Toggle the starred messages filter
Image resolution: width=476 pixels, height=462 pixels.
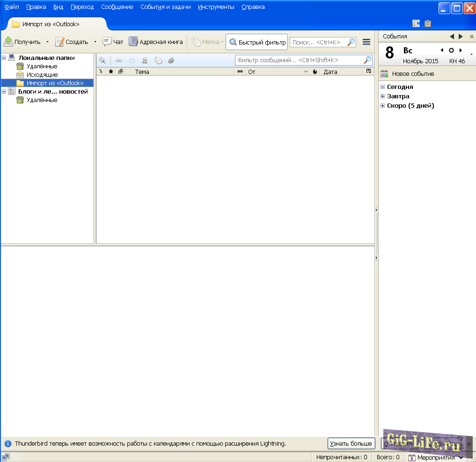132,60
